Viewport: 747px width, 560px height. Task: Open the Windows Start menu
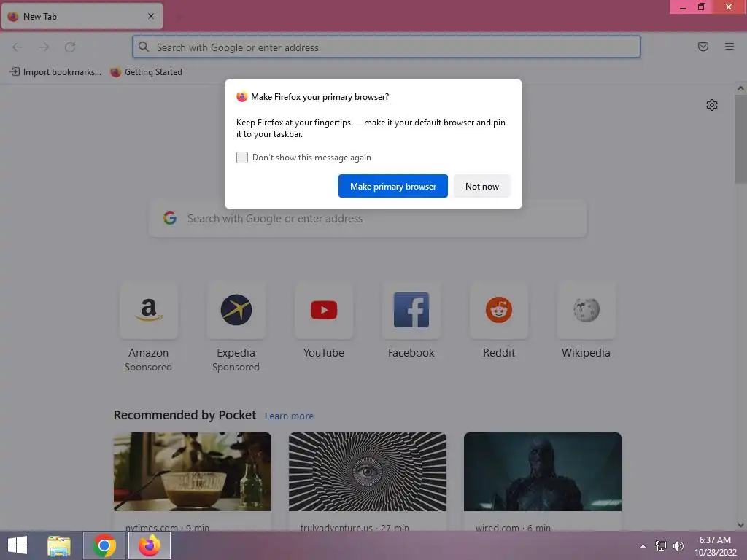18,545
